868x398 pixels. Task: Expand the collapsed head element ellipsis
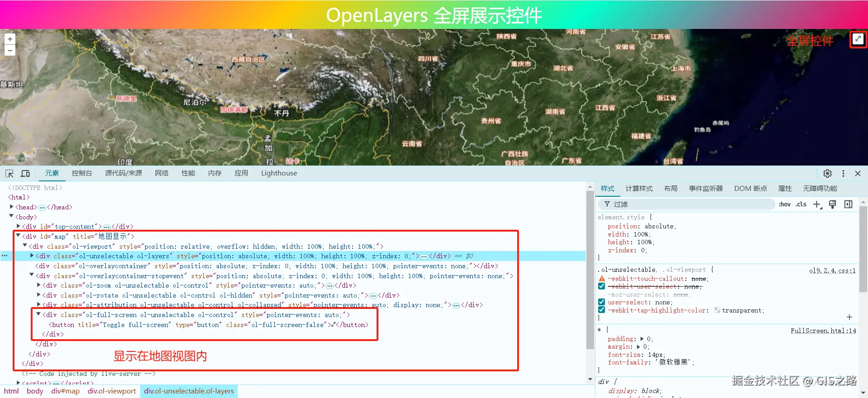pyautogui.click(x=42, y=208)
